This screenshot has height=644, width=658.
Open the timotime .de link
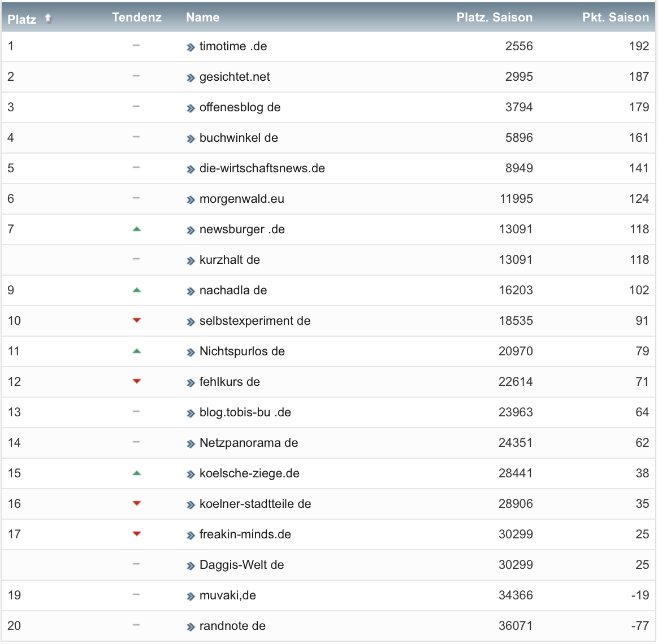[x=233, y=46]
